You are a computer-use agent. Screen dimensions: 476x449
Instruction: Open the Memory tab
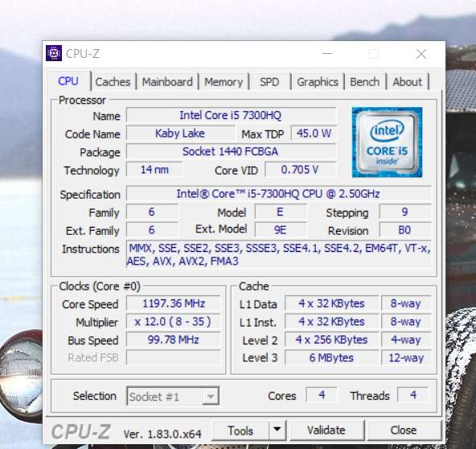tap(224, 82)
